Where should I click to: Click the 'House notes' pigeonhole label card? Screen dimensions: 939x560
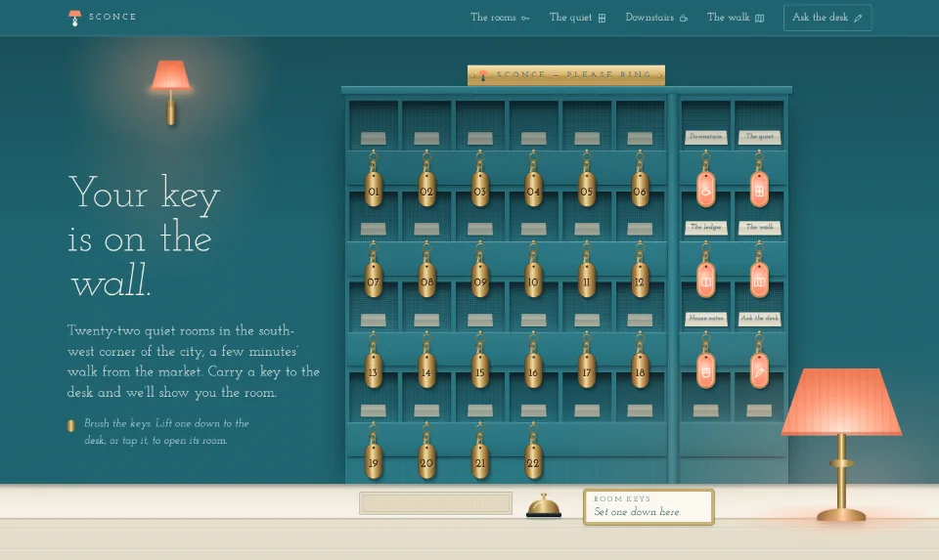(x=706, y=319)
